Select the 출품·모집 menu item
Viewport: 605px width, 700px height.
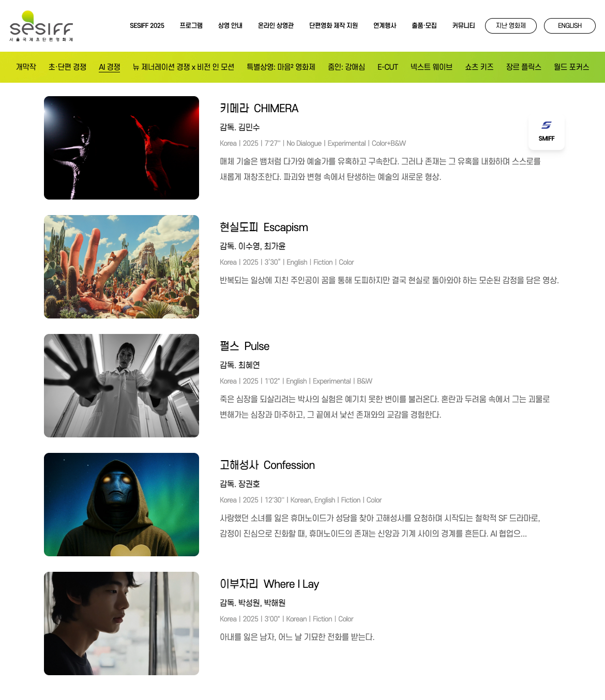click(x=424, y=25)
